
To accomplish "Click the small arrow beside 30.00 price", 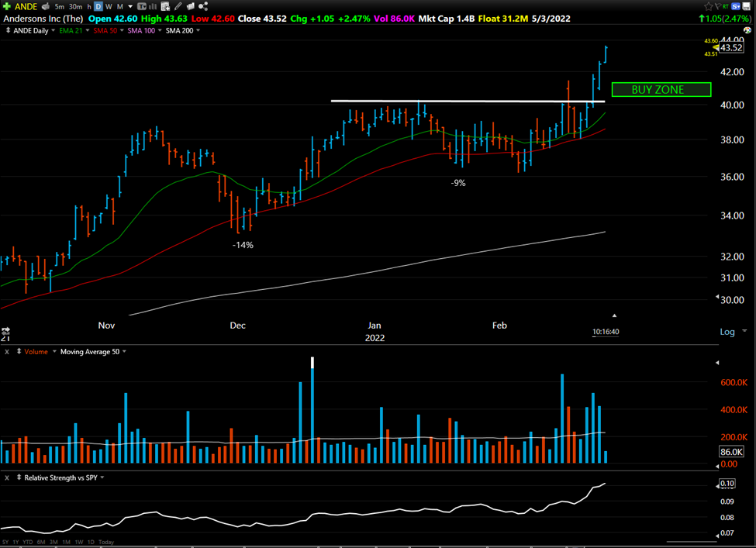I will tap(717, 297).
